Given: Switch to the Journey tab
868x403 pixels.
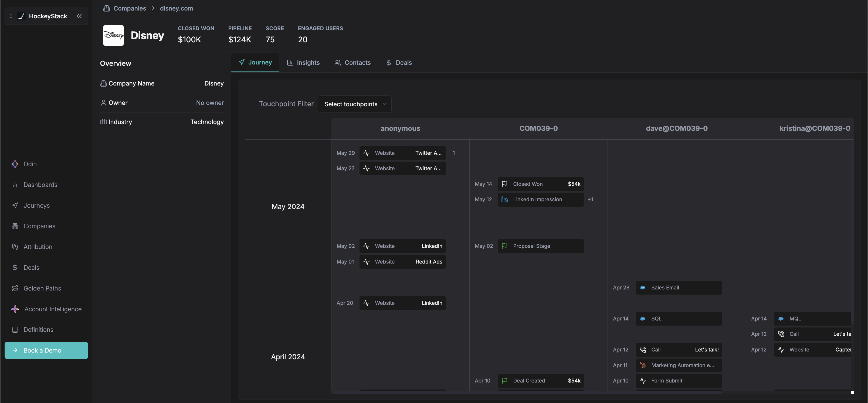Looking at the screenshot, I should (255, 63).
